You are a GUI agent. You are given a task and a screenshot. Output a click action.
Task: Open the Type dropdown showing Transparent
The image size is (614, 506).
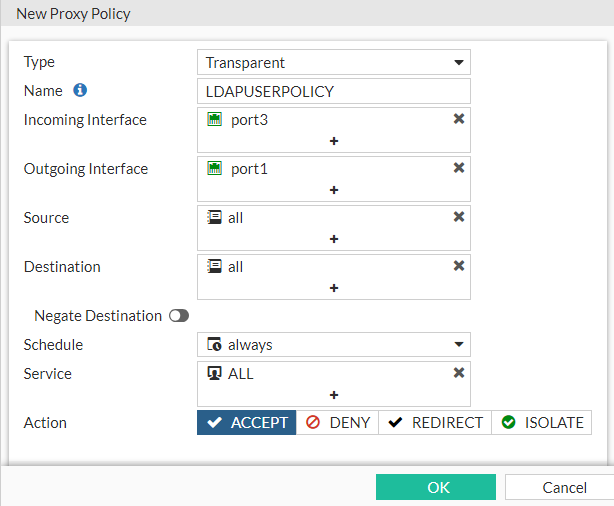(334, 62)
